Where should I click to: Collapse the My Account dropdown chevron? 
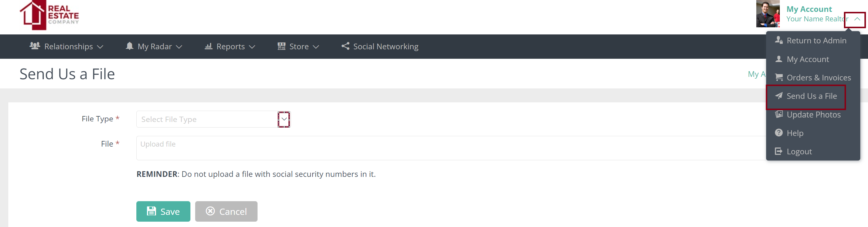click(857, 19)
